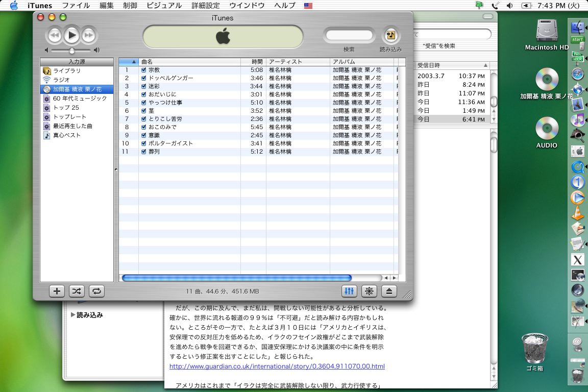This screenshot has width=588, height=392.
Task: Open the equalizer window button
Action: [x=349, y=291]
